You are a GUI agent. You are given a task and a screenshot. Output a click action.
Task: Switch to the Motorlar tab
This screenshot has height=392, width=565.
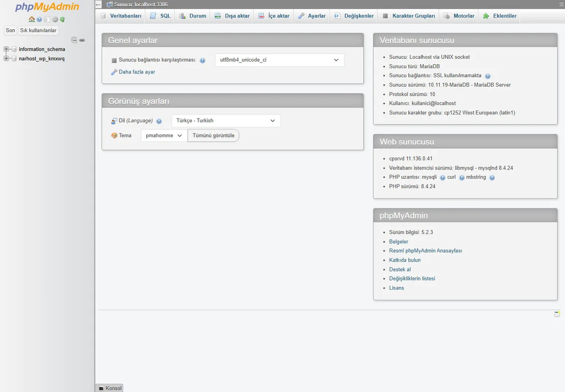coord(459,16)
